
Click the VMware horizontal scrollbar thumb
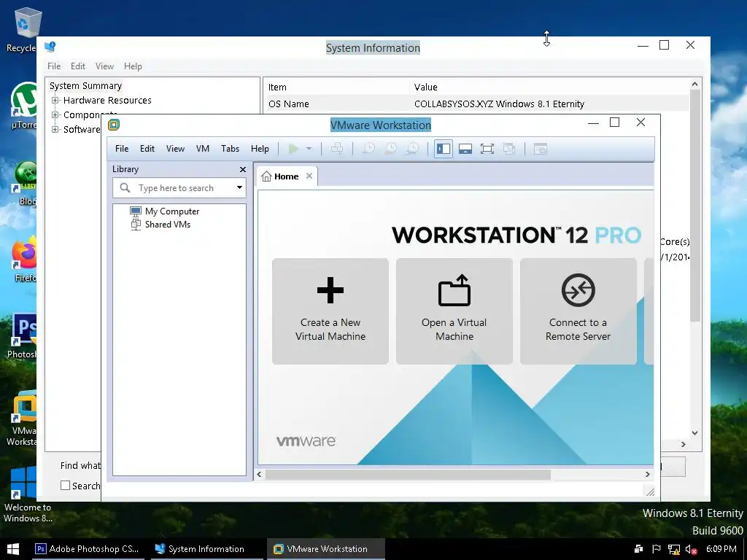click(x=408, y=474)
